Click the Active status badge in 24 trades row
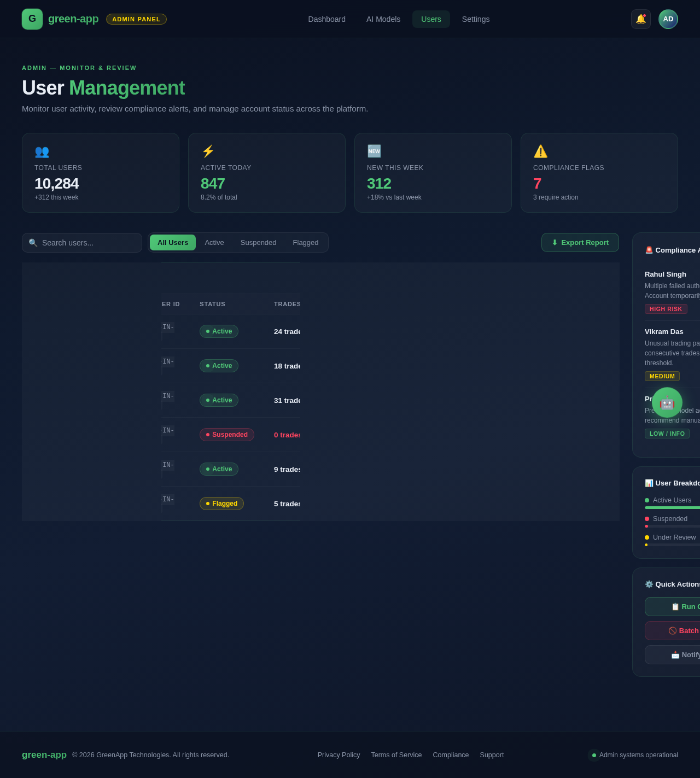Image resolution: width=700 pixels, height=778 pixels. point(219,331)
